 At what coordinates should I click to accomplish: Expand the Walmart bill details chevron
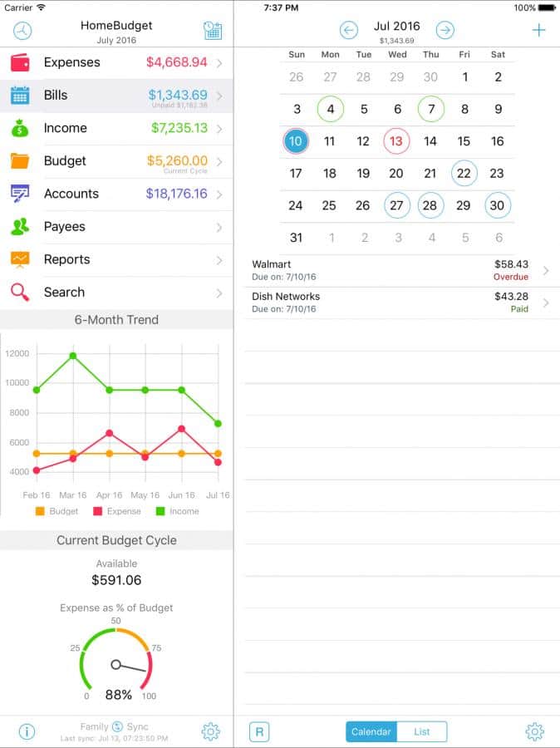click(x=546, y=271)
